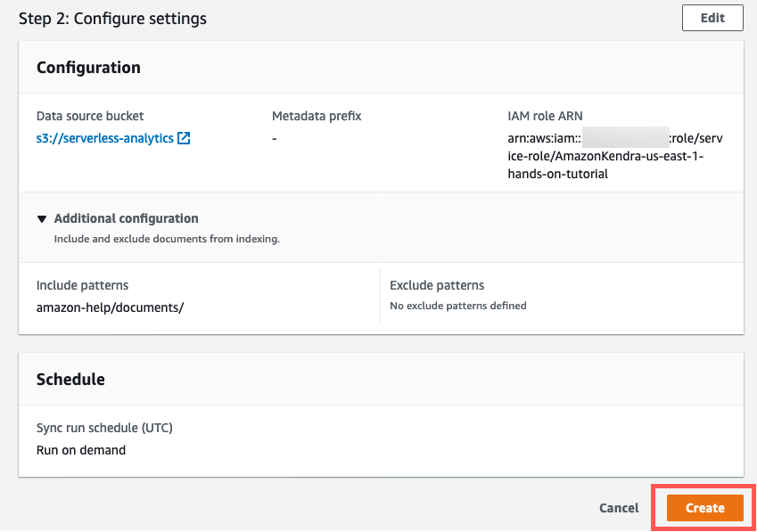The image size is (757, 532).
Task: Select the Schedule section heading
Action: (70, 379)
